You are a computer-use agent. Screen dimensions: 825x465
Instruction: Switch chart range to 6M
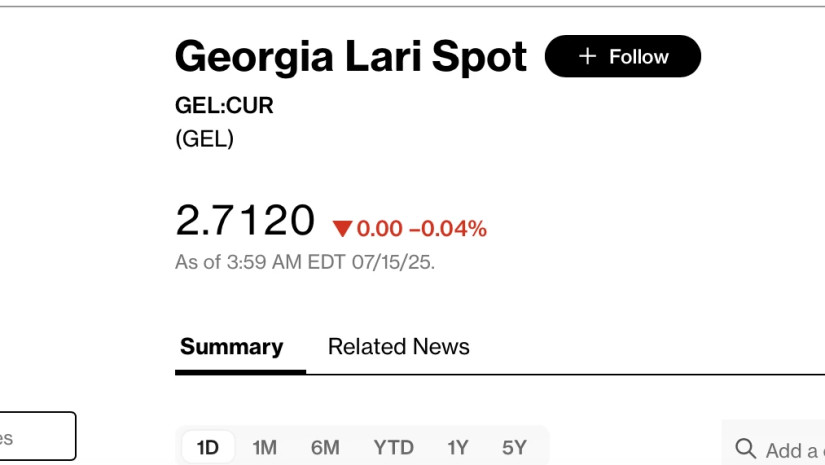pyautogui.click(x=325, y=448)
